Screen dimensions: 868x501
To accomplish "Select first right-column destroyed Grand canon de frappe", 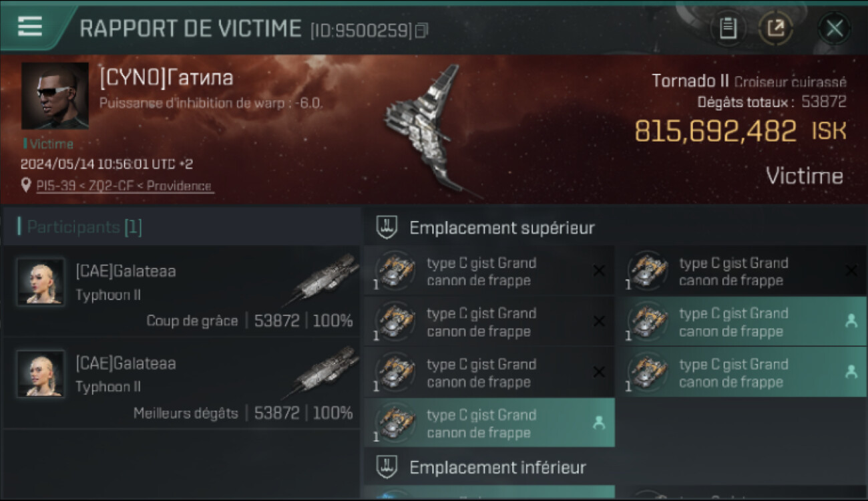I will click(742, 271).
